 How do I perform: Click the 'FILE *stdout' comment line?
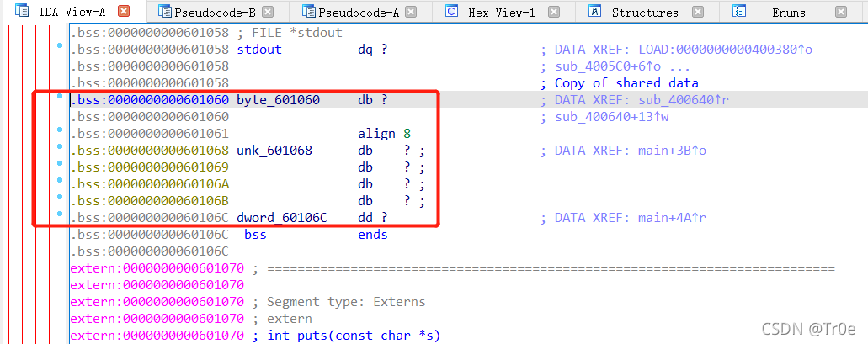coord(290,33)
